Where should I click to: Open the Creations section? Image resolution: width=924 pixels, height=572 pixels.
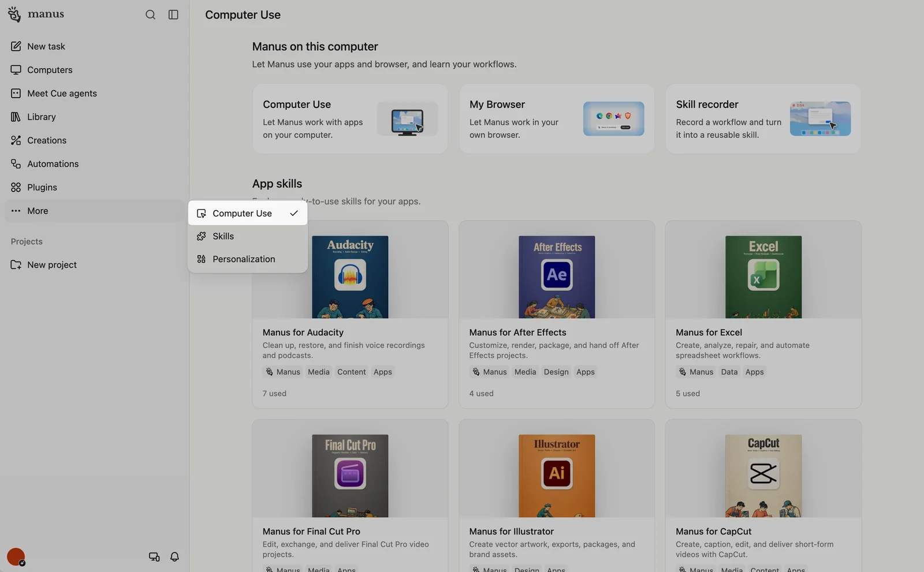(95, 140)
